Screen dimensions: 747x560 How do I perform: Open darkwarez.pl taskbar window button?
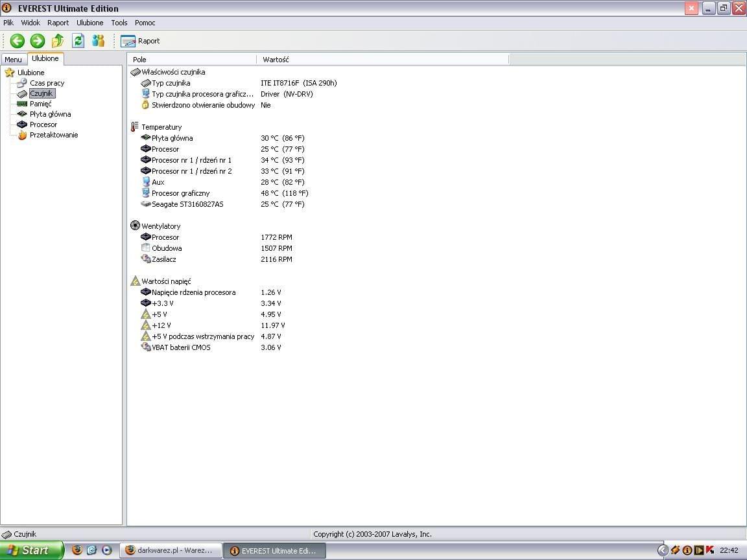coord(170,550)
